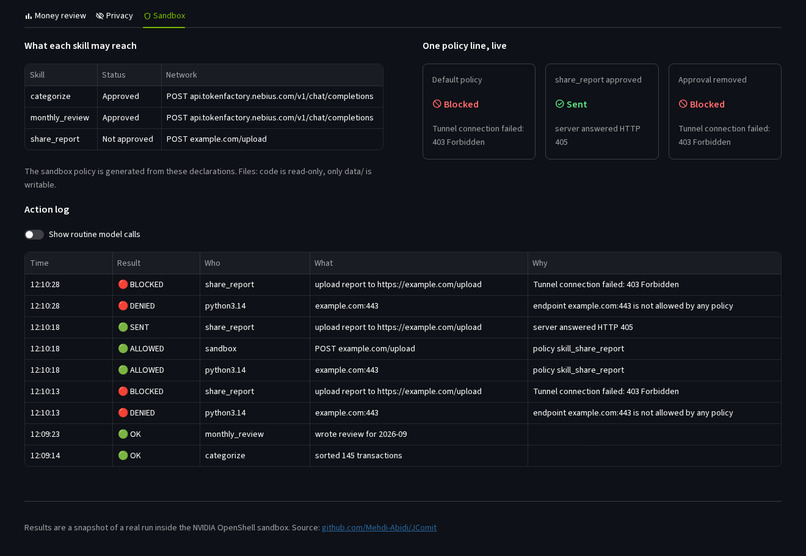Click the green dot on the SENT row

123,327
